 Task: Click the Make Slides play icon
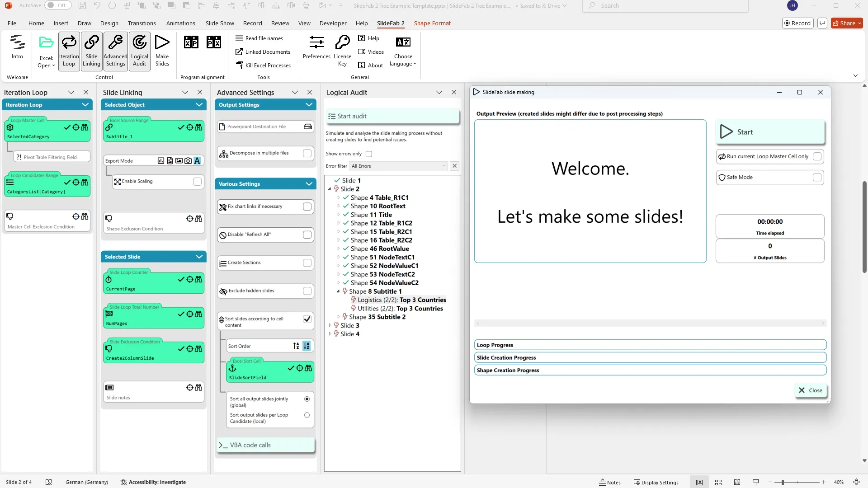(162, 42)
